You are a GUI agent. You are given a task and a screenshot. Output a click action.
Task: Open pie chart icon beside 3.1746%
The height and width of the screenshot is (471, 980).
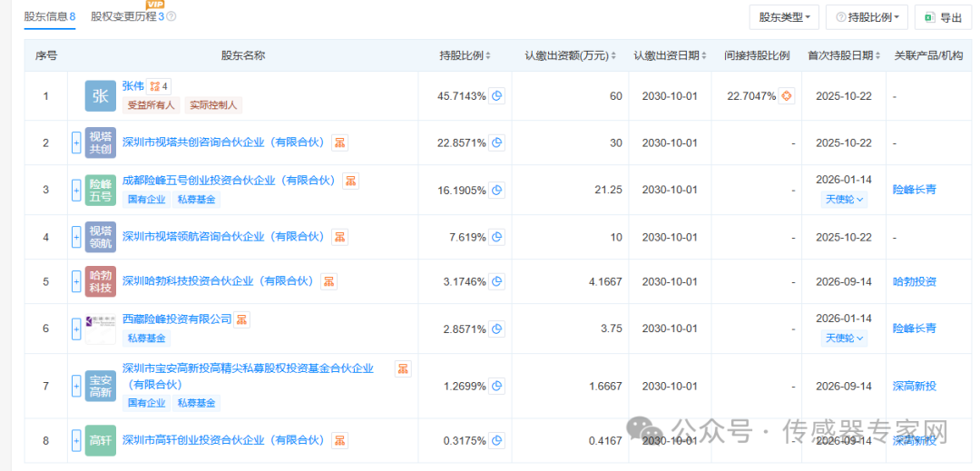coord(497,281)
